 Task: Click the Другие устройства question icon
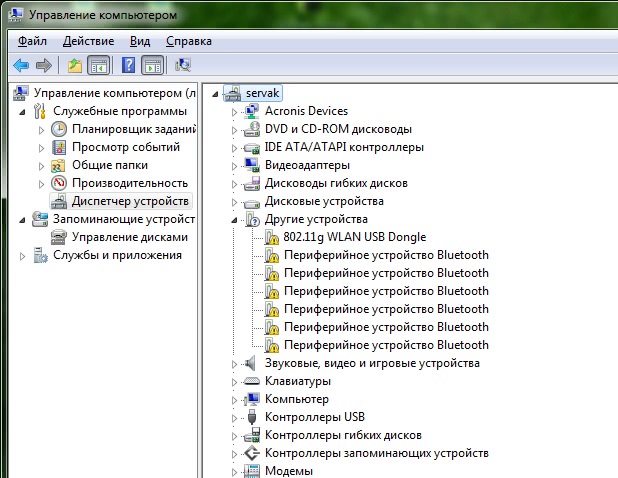[x=252, y=219]
